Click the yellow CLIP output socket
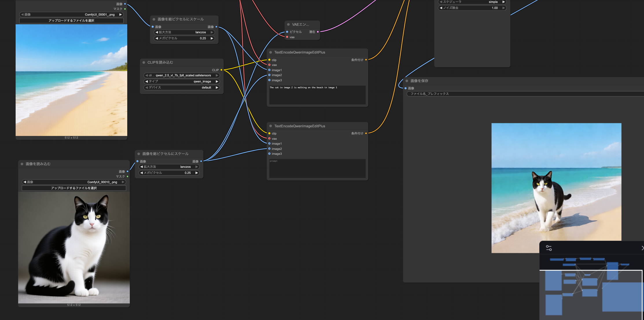Image resolution: width=644 pixels, height=320 pixels. tap(221, 70)
